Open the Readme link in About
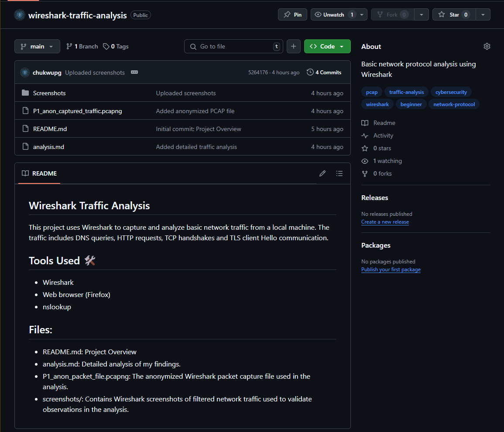This screenshot has height=432, width=504. pyautogui.click(x=384, y=123)
